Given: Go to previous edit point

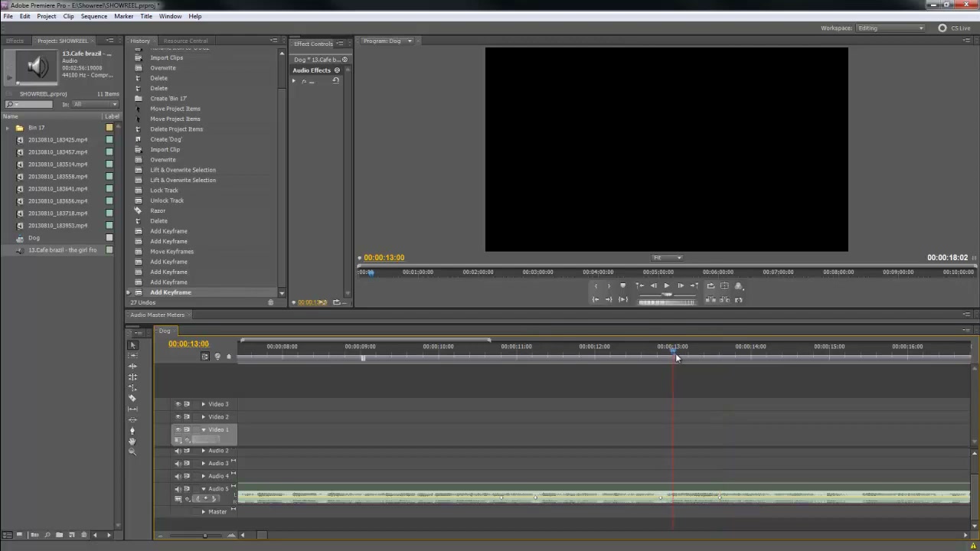Looking at the screenshot, I should [640, 285].
